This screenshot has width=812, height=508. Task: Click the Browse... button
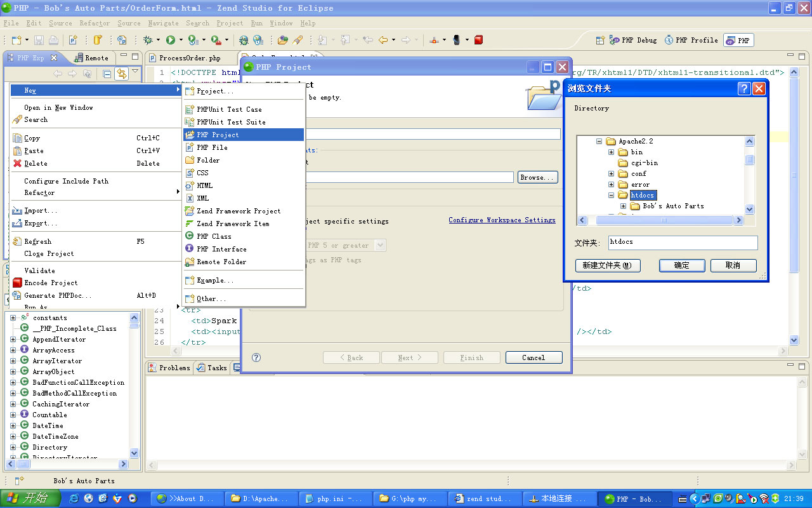tap(538, 178)
